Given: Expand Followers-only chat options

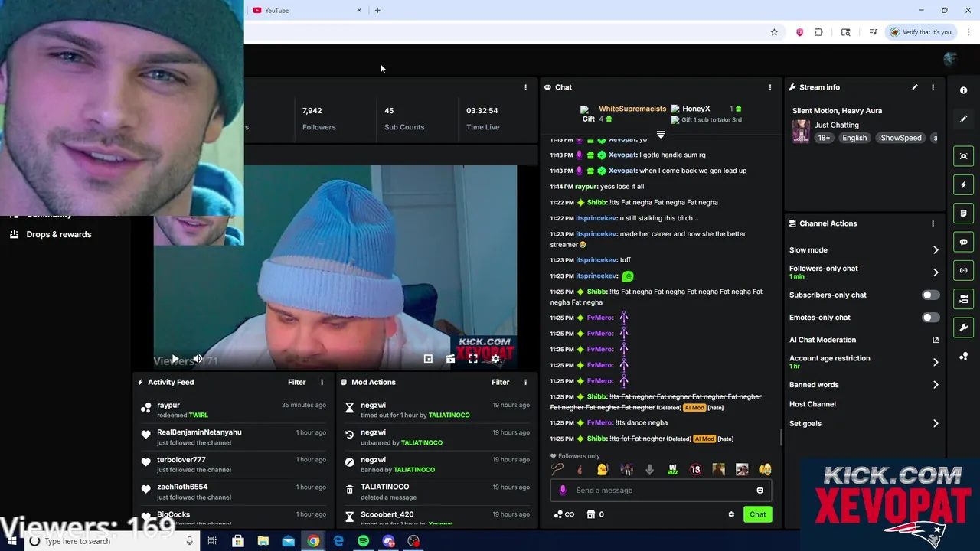Looking at the screenshot, I should [x=936, y=272].
